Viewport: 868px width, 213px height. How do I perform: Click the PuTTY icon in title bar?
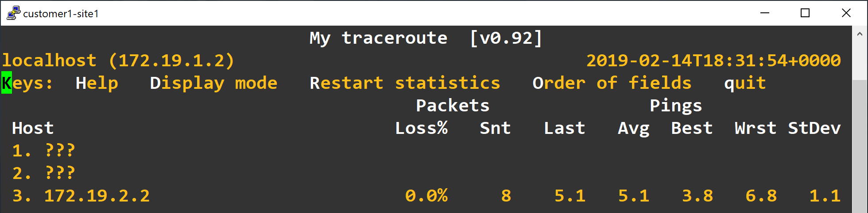(x=13, y=13)
